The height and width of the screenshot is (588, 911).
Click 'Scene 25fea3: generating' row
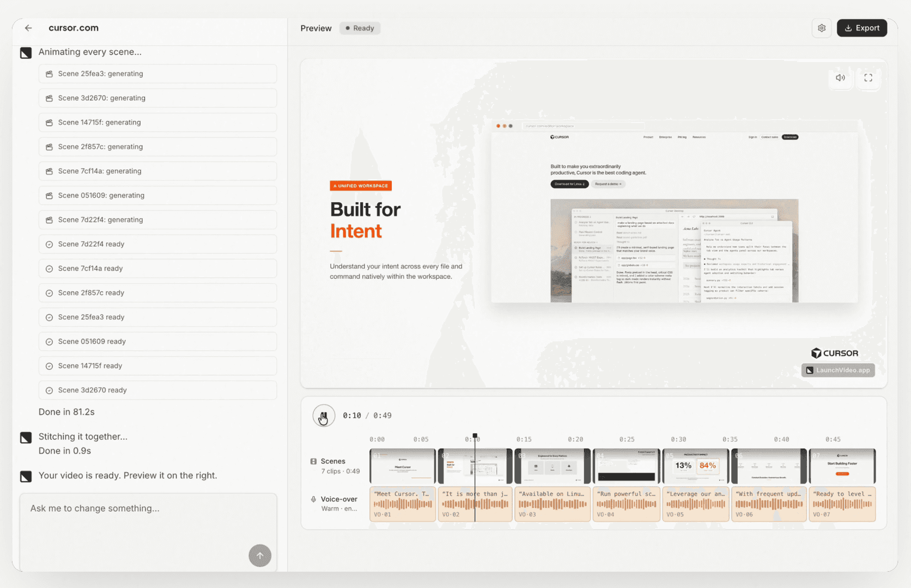(157, 73)
